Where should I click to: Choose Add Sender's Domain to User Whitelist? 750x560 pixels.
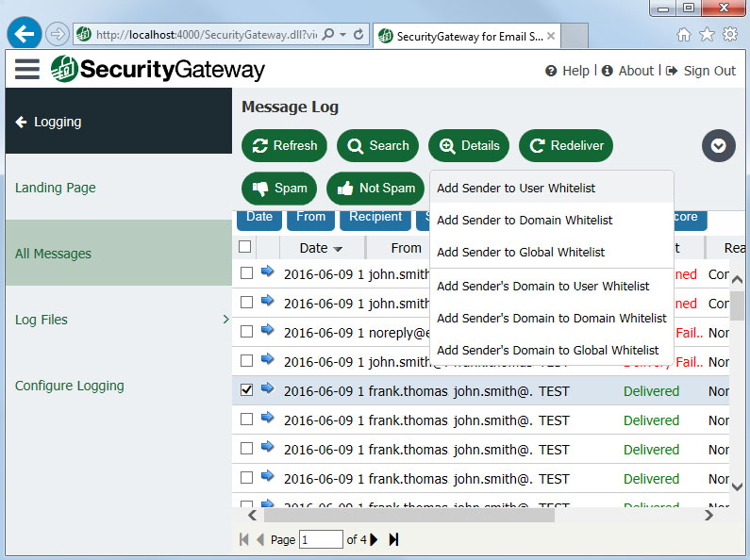(x=552, y=287)
